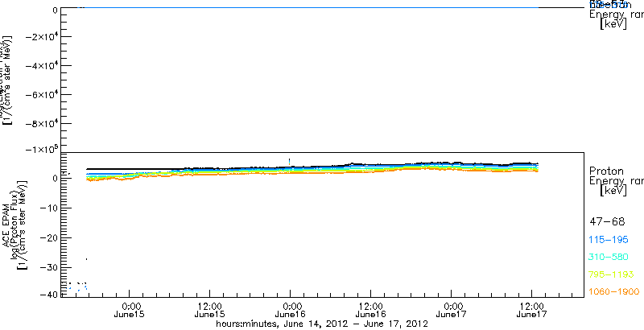644x330 pixels.
Task: Select the -1×10⁵ tick label
Action: (41, 148)
